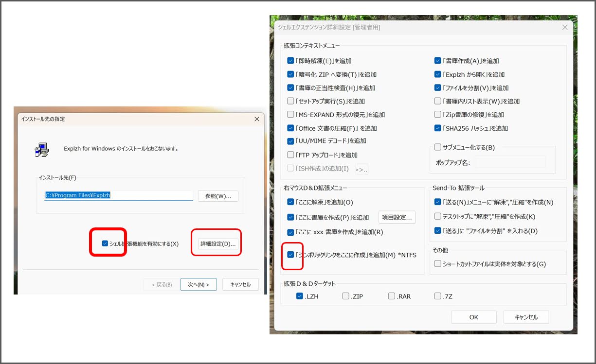Click キャンセル in 詳細設定 dialog
Image resolution: width=596 pixels, height=364 pixels.
click(526, 317)
